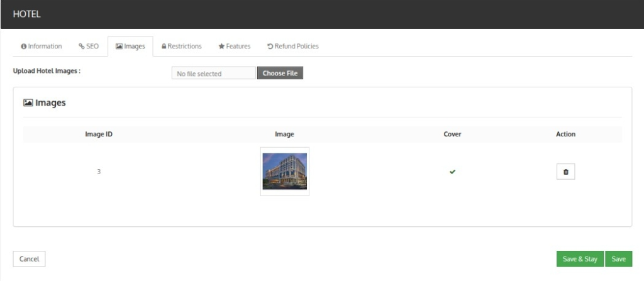The width and height of the screenshot is (644, 281).
Task: Click the Save & Stay button
Action: (580, 259)
